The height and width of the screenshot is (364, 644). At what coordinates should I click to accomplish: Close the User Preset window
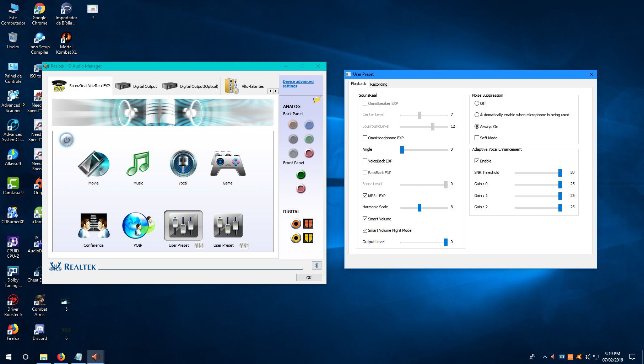tap(591, 74)
